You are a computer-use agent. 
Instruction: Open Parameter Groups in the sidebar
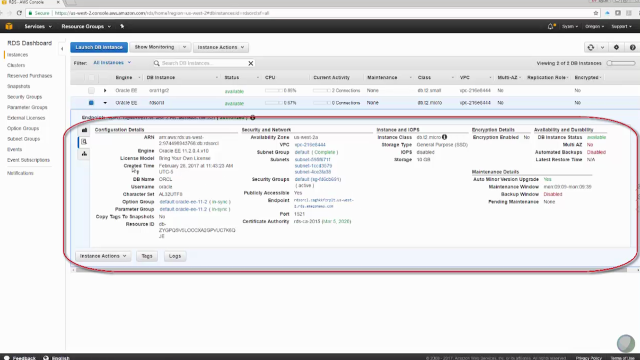coord(27,107)
